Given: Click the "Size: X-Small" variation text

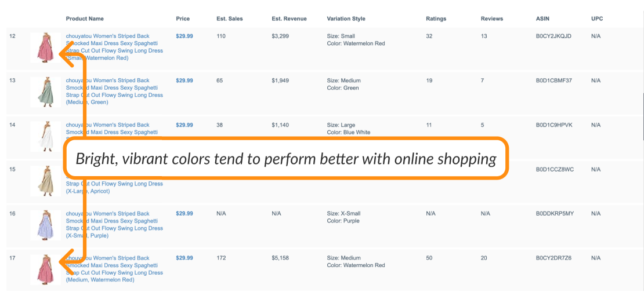Looking at the screenshot, I should 343,214.
